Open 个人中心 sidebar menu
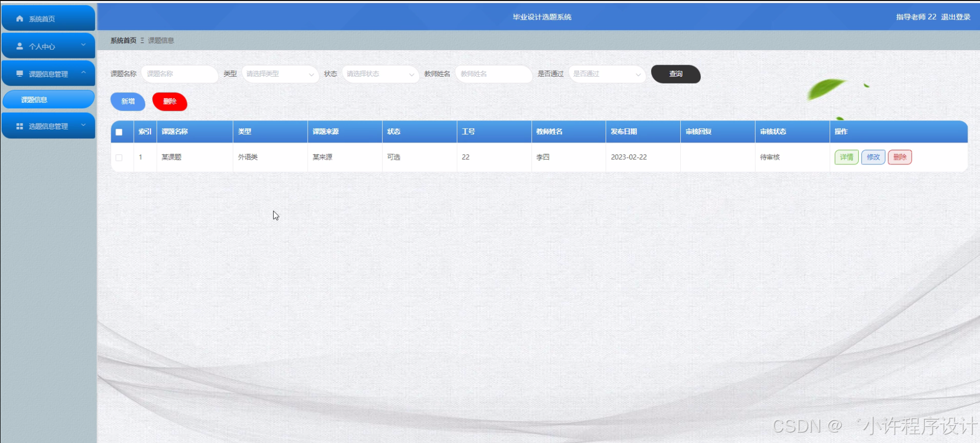 click(x=49, y=46)
